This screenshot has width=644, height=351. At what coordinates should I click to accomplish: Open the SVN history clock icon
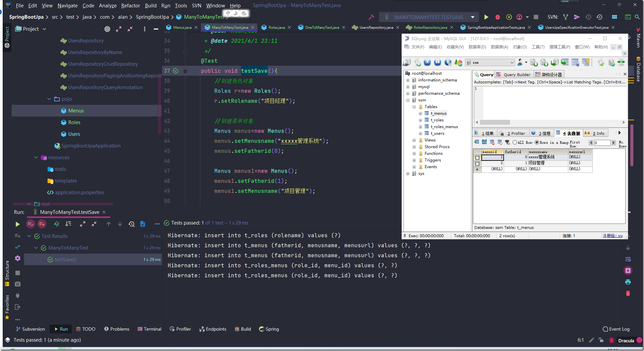coord(588,17)
